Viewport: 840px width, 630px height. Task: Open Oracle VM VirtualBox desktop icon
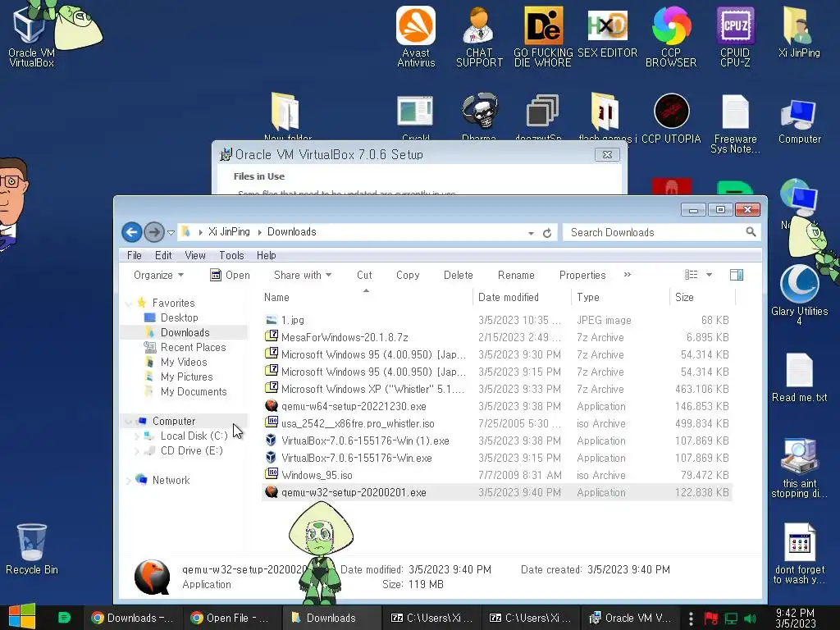31,36
